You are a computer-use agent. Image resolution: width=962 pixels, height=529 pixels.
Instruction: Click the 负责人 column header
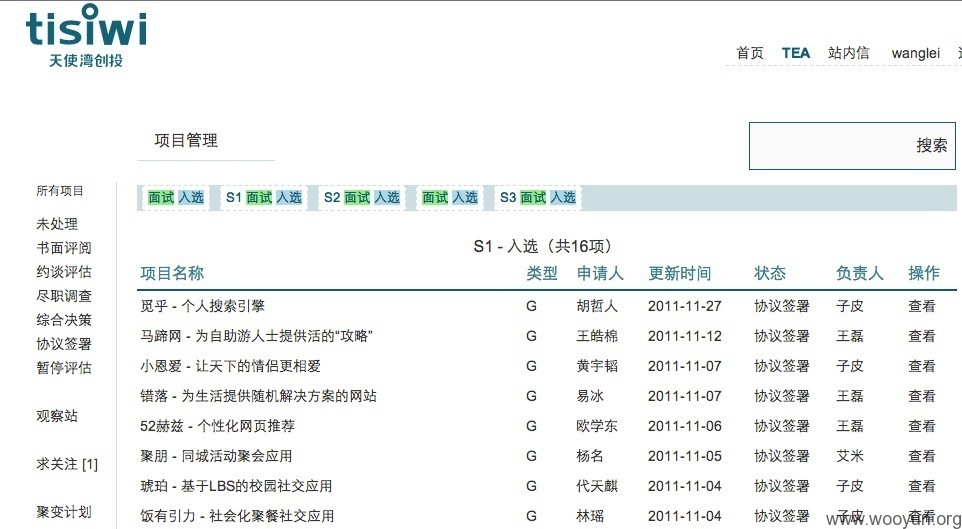[x=860, y=274]
